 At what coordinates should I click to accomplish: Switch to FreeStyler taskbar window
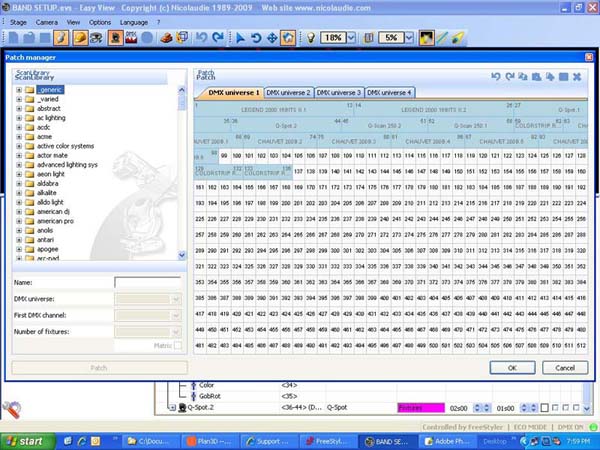(326, 441)
